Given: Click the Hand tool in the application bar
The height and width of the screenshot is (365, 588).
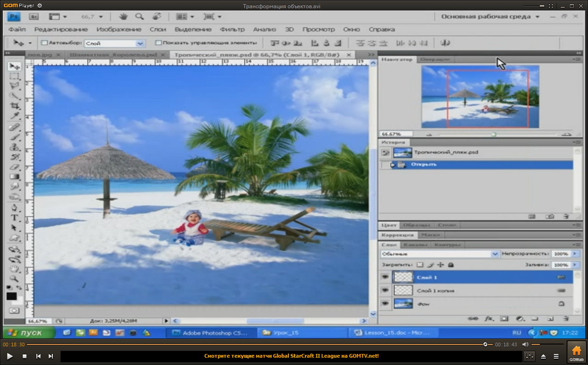Looking at the screenshot, I should coord(123,17).
